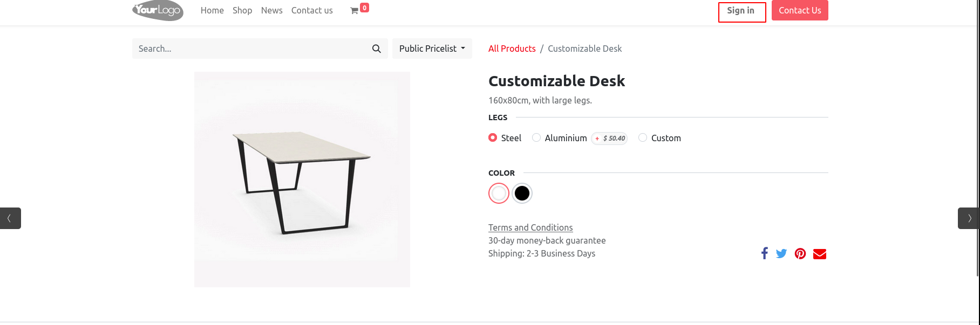The height and width of the screenshot is (325, 980).
Task: Share product on Facebook
Action: pyautogui.click(x=764, y=253)
